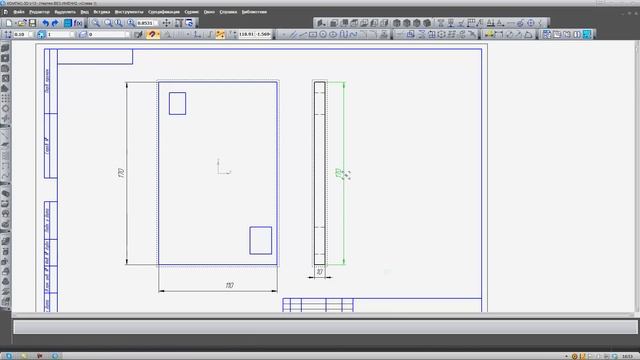Click the local coordinate system axes icon
This screenshot has height=360, width=640.
(x=198, y=35)
